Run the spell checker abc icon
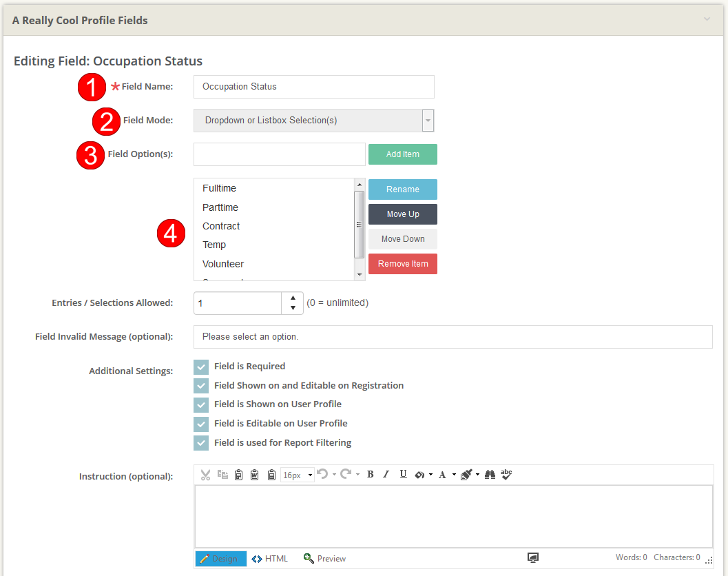 pos(506,474)
